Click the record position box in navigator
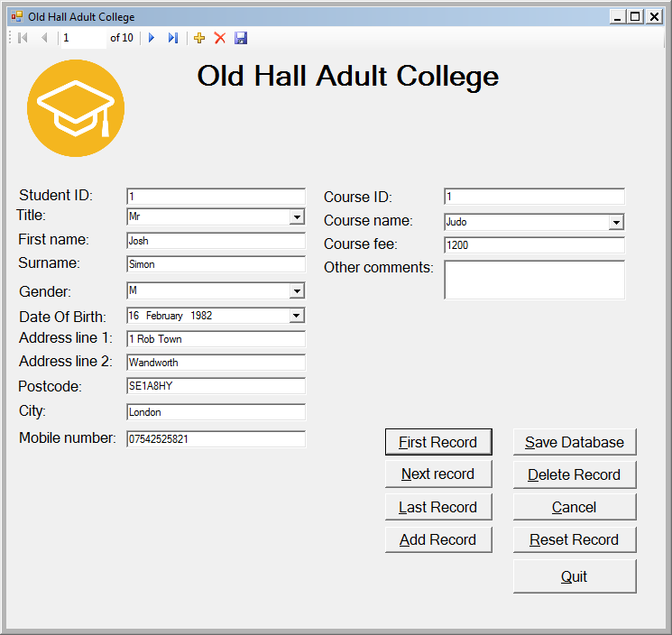Image resolution: width=672 pixels, height=635 pixels. pos(84,38)
